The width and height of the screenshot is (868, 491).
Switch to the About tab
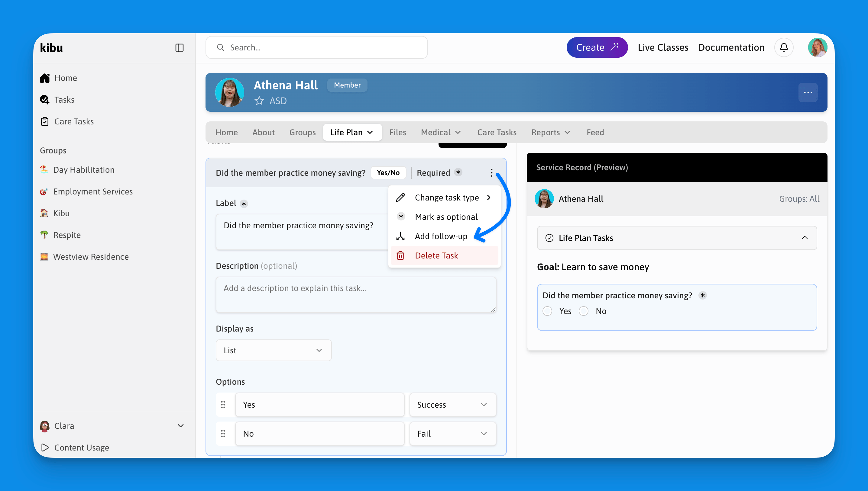tap(263, 132)
